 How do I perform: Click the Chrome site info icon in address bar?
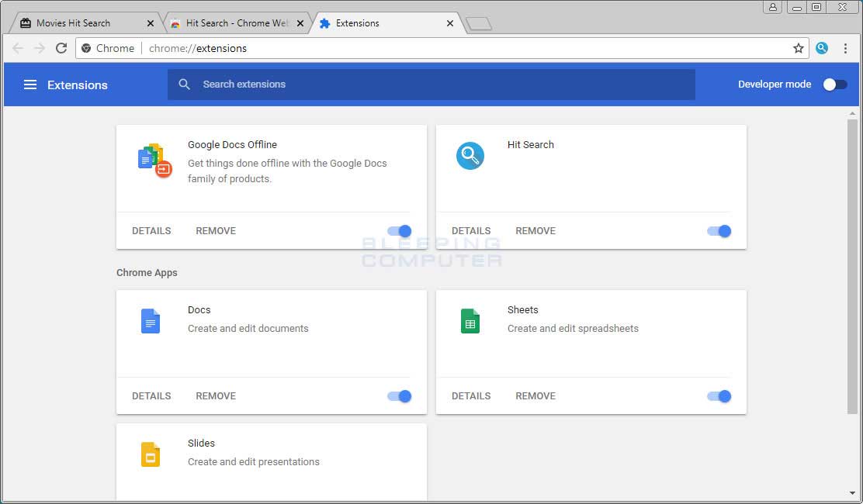[86, 48]
